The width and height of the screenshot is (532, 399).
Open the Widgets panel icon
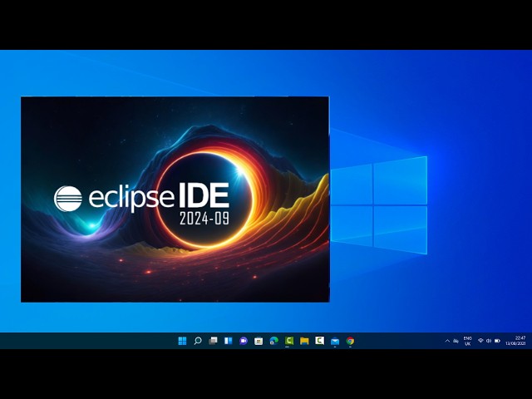[x=228, y=341]
